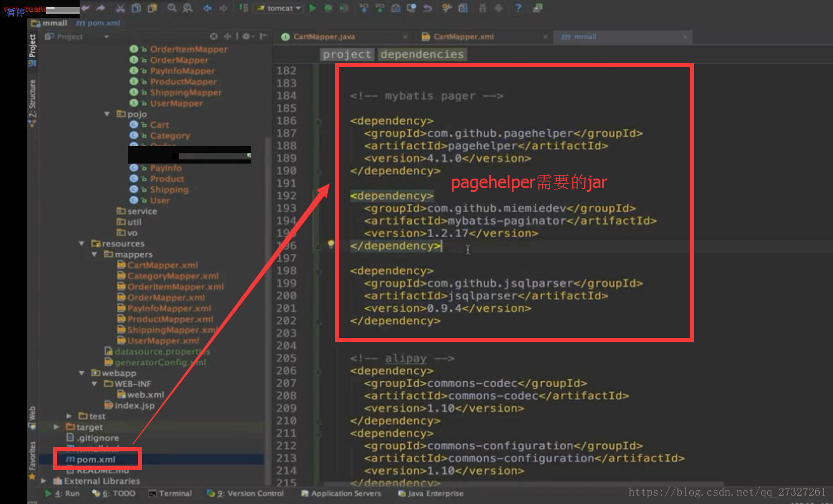Switch to the CartMapper.xml editor tab
Screen dimensions: 833x504
pyautogui.click(x=482, y=37)
